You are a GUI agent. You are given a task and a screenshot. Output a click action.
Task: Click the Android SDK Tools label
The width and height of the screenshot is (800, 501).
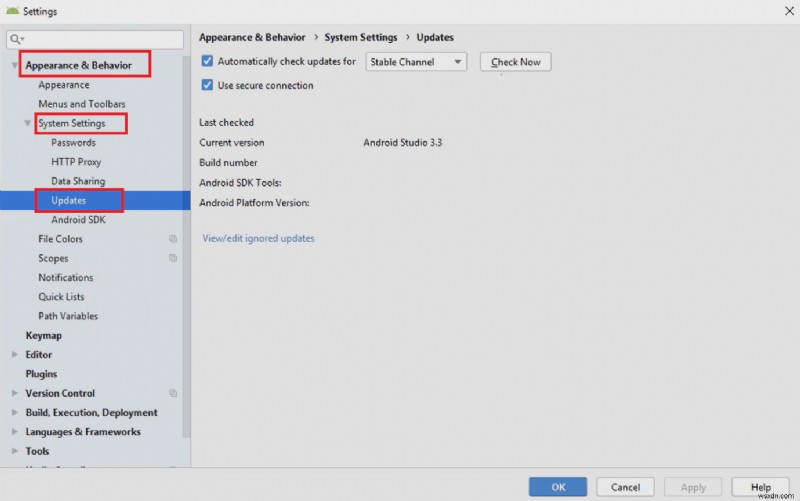240,183
